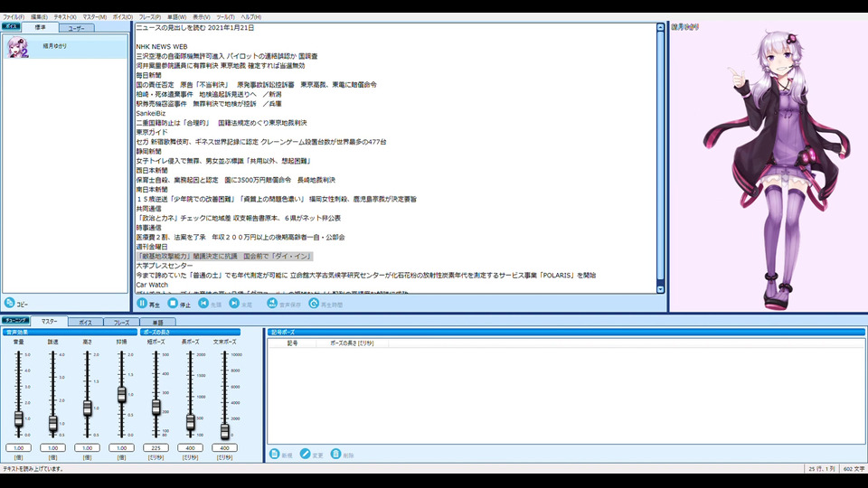This screenshot has height=488, width=868.
Task: Click the 長ポーズ slider handle
Action: [x=191, y=422]
